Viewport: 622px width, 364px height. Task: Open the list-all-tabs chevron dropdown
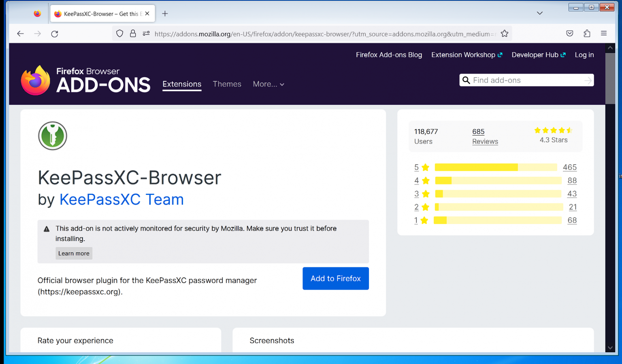tap(540, 13)
